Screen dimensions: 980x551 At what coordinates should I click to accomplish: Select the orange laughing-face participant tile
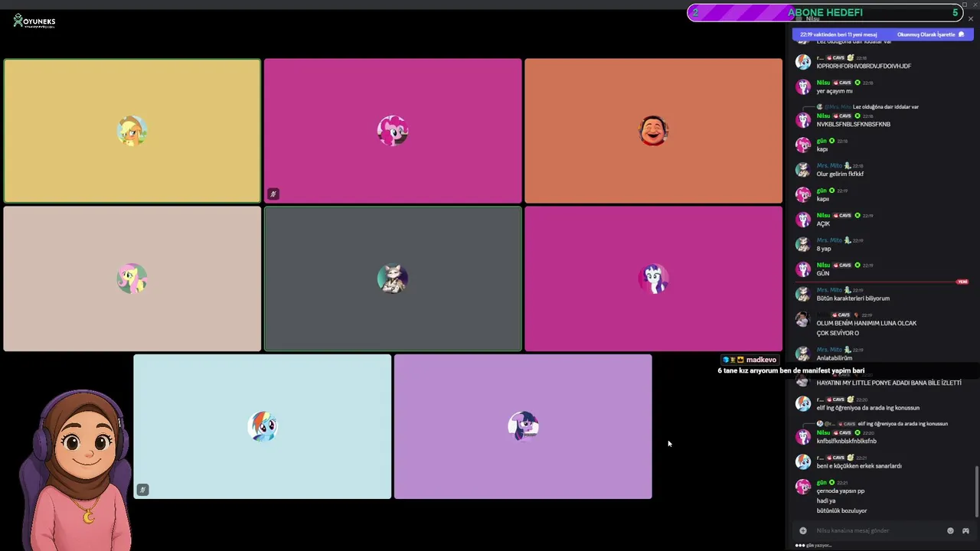(x=653, y=131)
